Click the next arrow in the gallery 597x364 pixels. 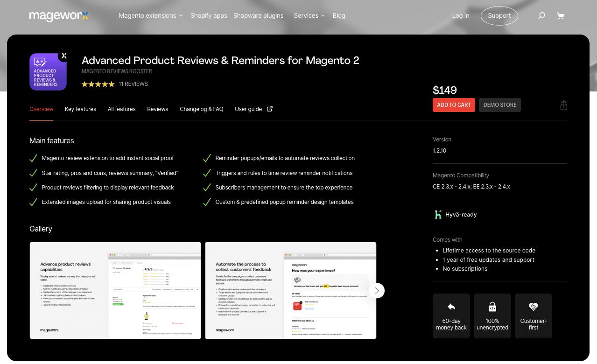tap(376, 290)
